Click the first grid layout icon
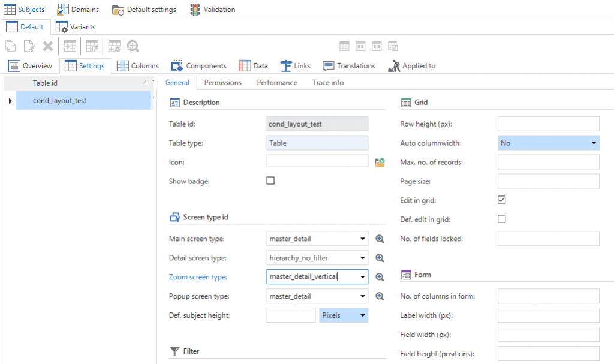 tap(344, 47)
